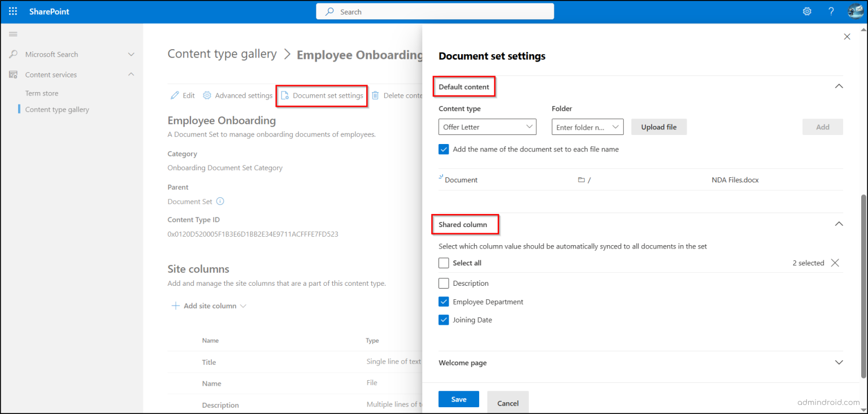Click the info icon beside Document Set parent
This screenshot has width=868, height=414.
tap(220, 201)
